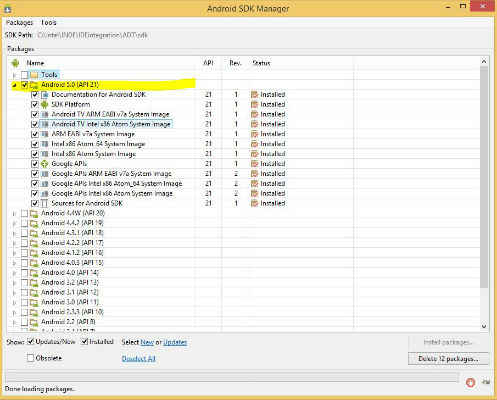The image size is (497, 400).
Task: Click the package list scrollbar down arrow
Action: coord(484,326)
